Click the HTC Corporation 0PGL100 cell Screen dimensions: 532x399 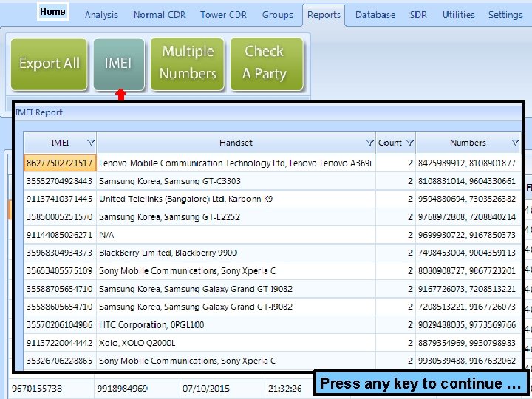pyautogui.click(x=236, y=325)
